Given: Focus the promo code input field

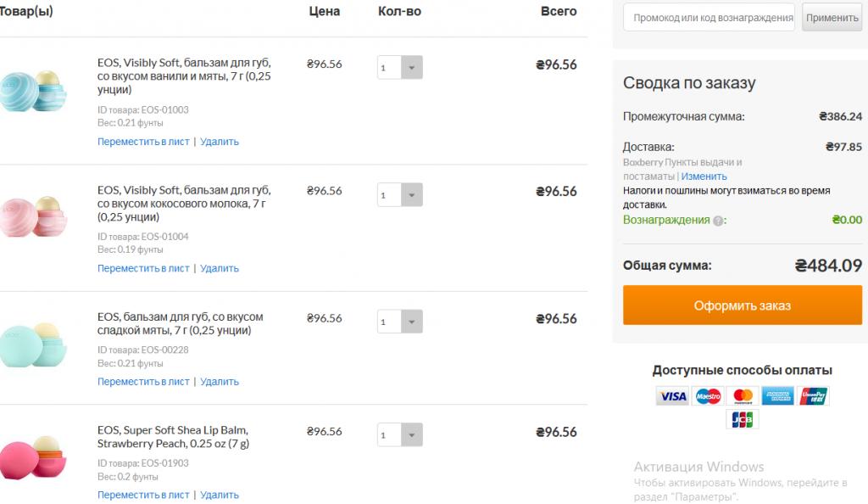Looking at the screenshot, I should tap(709, 18).
